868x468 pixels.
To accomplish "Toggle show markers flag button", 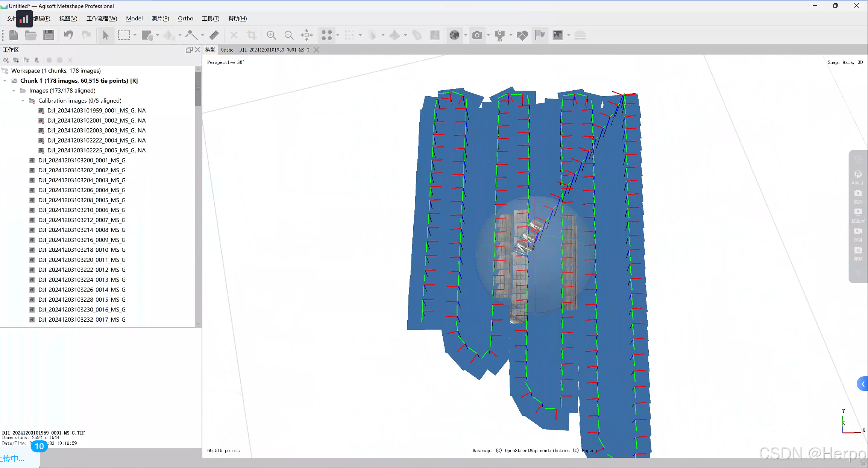I will click(x=540, y=35).
